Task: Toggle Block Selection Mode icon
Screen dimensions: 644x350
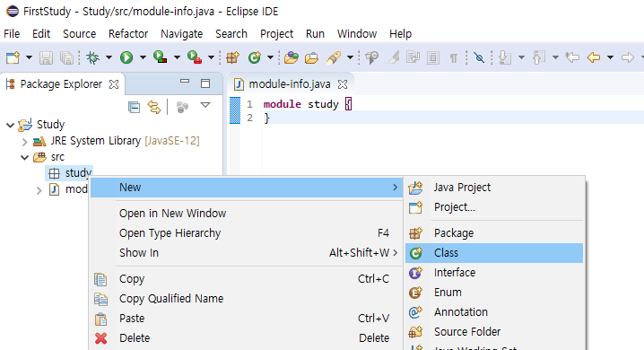Action: pyautogui.click(x=433, y=58)
